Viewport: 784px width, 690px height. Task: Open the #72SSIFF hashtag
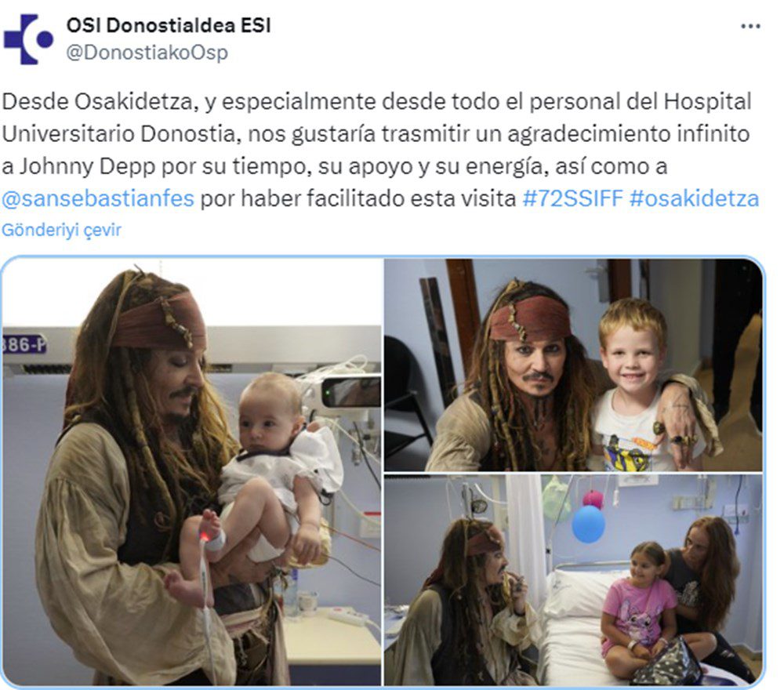point(572,198)
